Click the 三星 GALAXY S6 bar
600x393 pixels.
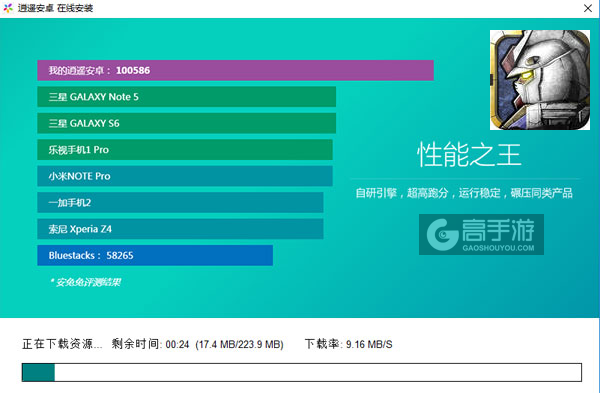[x=186, y=123]
